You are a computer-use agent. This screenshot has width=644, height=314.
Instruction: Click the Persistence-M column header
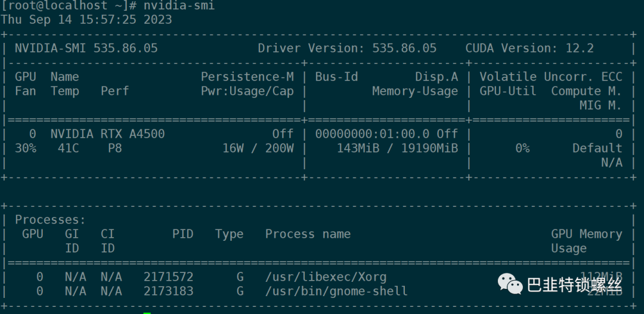coord(247,77)
